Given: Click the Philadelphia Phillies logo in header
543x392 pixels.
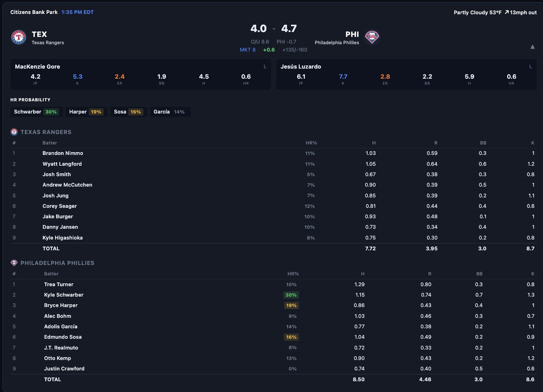Looking at the screenshot, I should [372, 37].
